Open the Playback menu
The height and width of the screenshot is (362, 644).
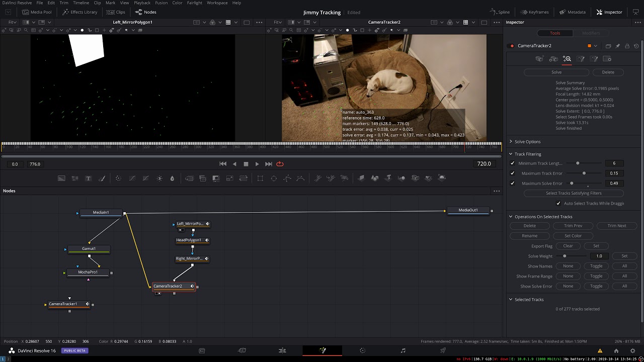coord(142,3)
